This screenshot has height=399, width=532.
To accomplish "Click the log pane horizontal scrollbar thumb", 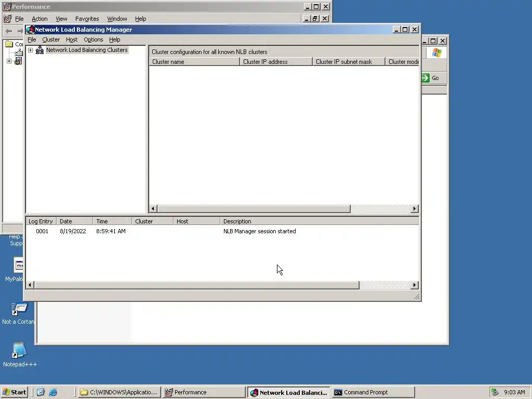I will pyautogui.click(x=197, y=285).
